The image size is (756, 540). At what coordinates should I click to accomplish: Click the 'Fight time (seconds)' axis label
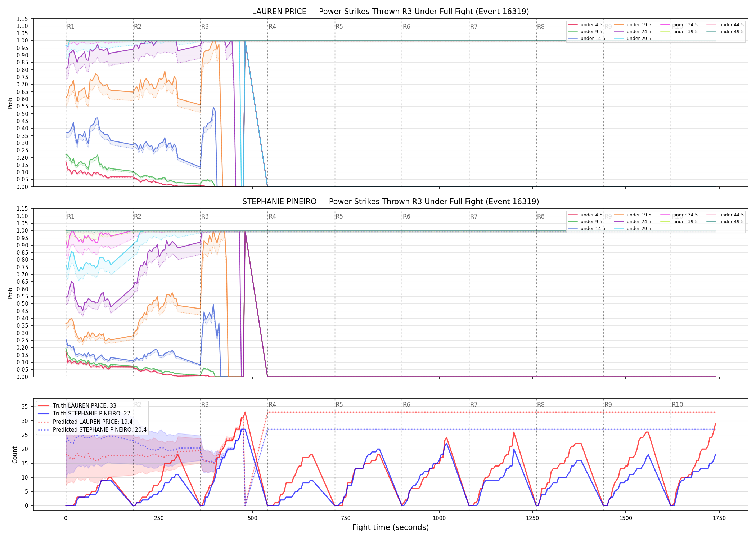point(390,527)
